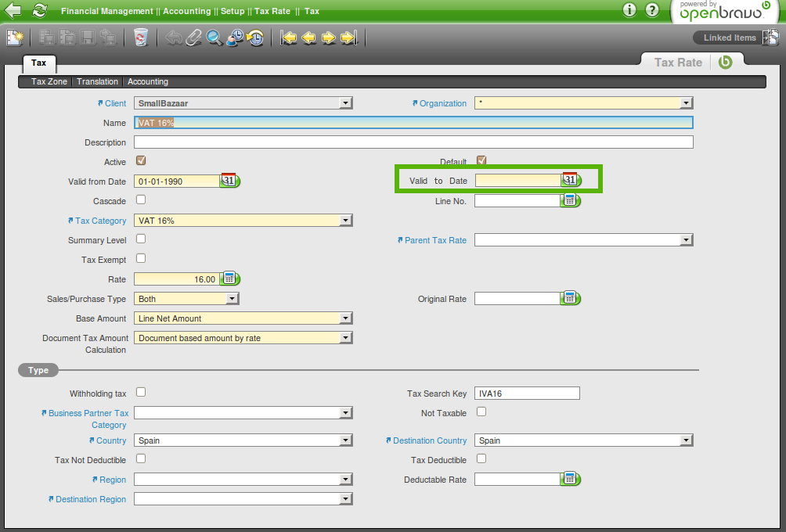The width and height of the screenshot is (786, 532).
Task: Uncheck the Active checkbox
Action: (142, 161)
